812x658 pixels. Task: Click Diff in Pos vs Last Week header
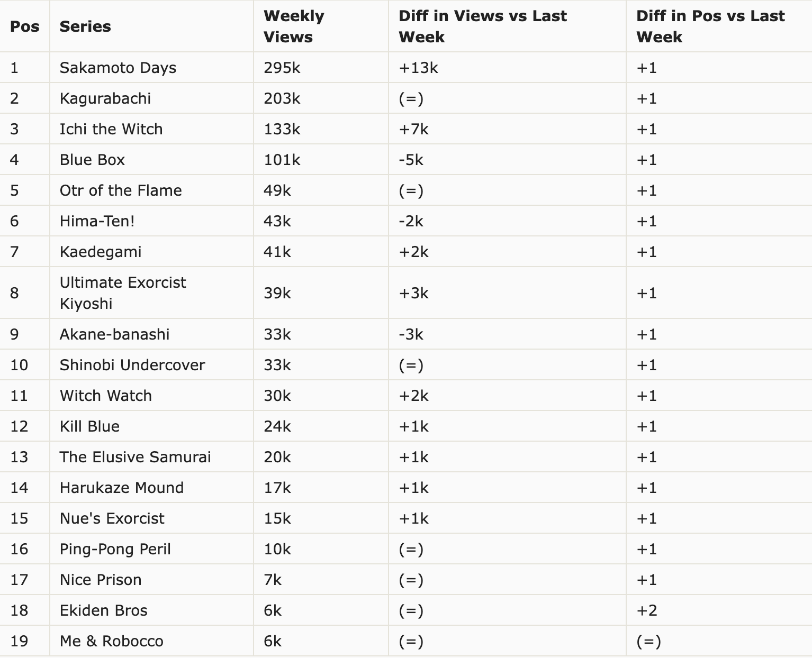click(710, 26)
